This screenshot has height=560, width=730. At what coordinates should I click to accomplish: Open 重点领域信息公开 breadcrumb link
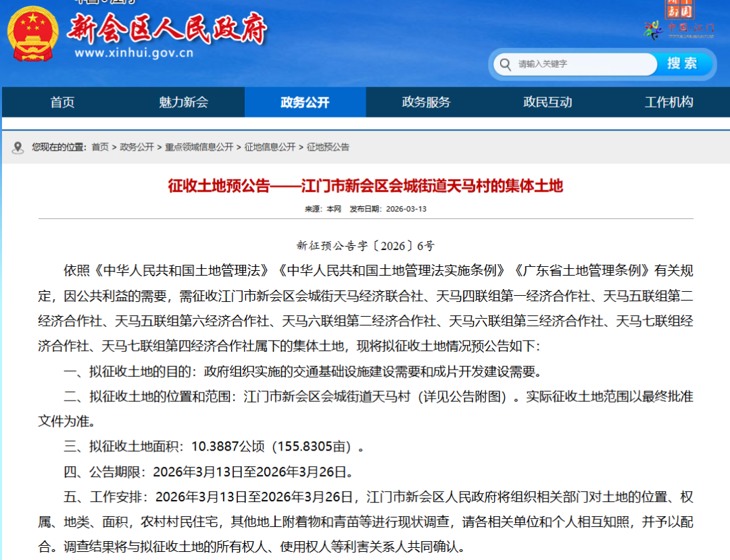pyautogui.click(x=199, y=147)
